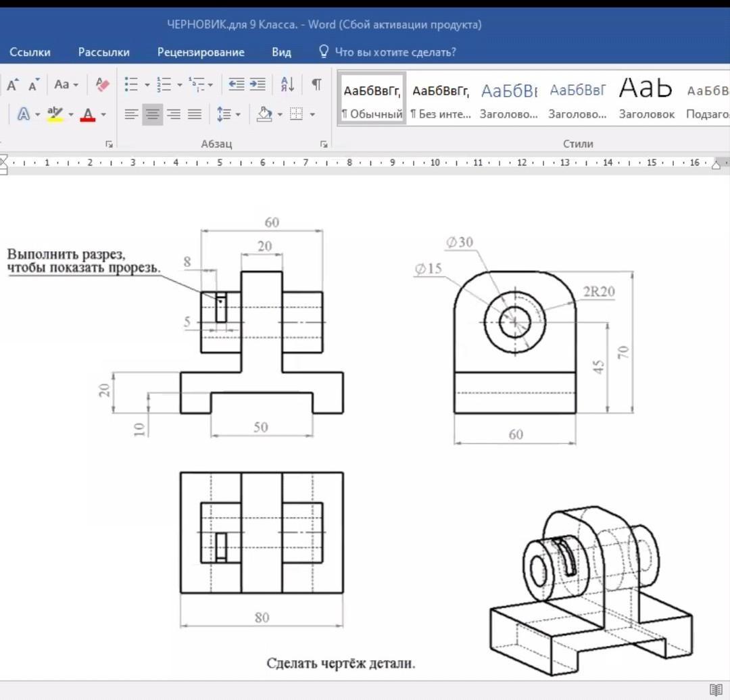This screenshot has width=730, height=700.
Task: Click the Sort (А-Я) icon
Action: point(287,84)
